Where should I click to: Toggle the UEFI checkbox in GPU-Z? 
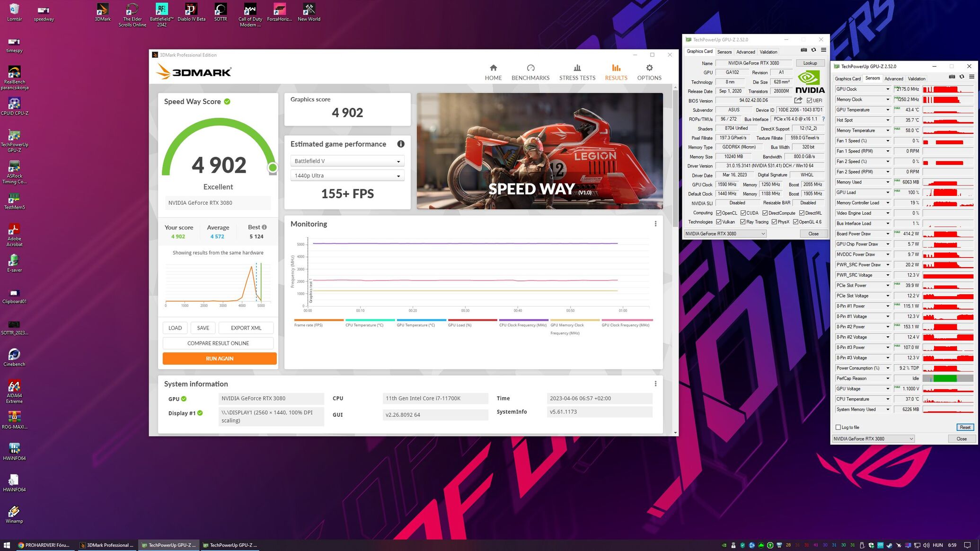pos(810,101)
